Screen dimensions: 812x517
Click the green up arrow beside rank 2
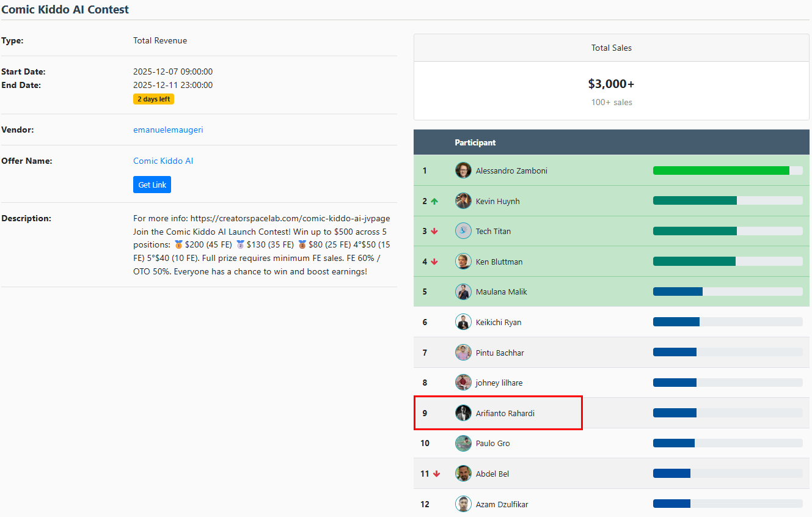(x=434, y=201)
